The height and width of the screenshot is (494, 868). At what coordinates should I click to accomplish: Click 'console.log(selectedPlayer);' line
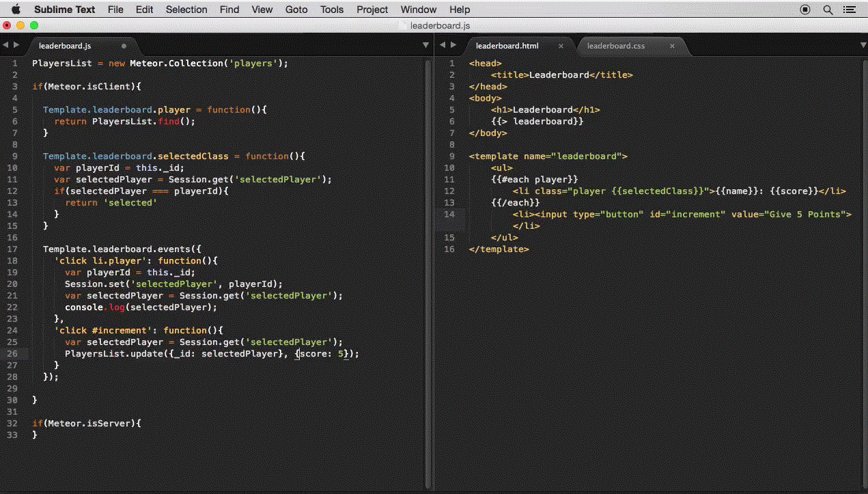point(141,307)
